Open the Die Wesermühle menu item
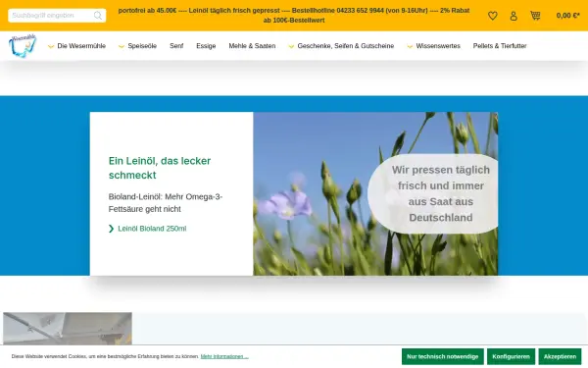588x368 pixels. click(81, 46)
